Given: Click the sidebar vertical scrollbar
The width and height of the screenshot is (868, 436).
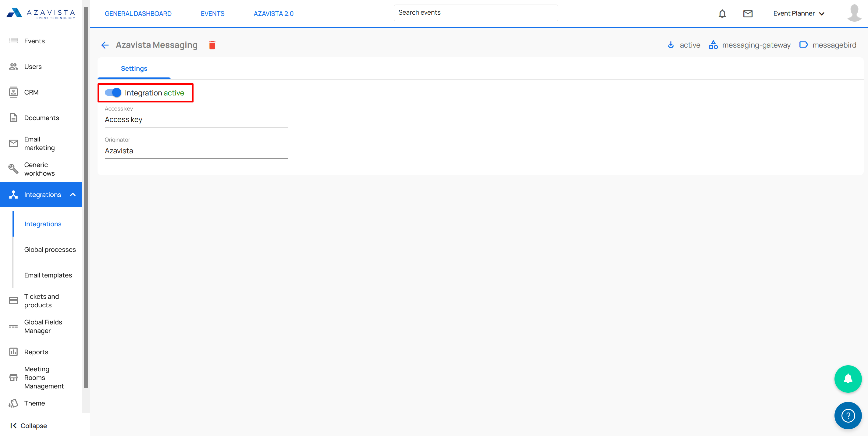Looking at the screenshot, I should [86, 197].
